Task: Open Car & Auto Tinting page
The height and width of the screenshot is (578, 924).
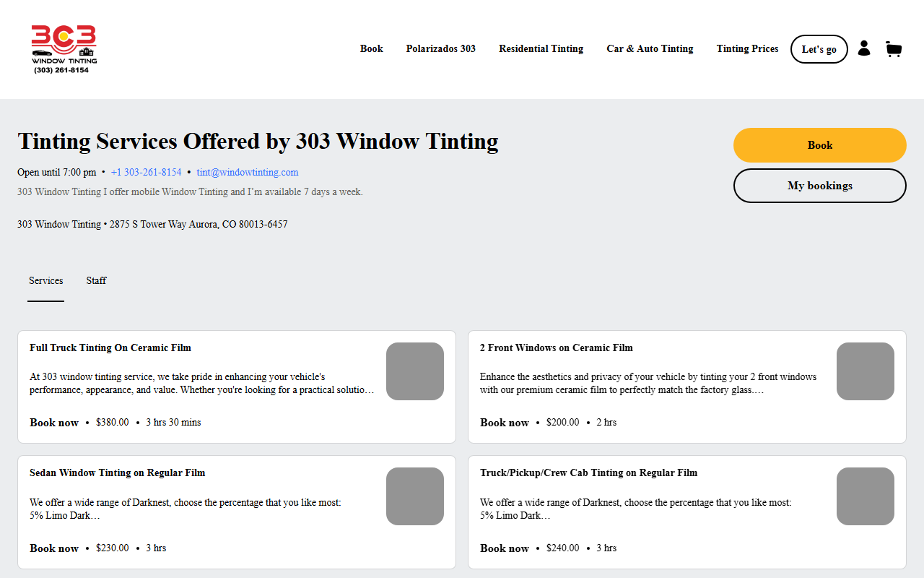Action: (x=650, y=49)
